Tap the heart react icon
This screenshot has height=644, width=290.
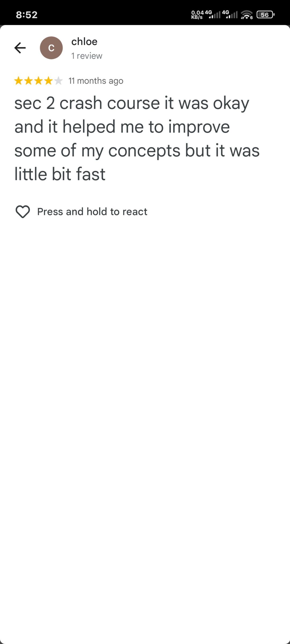pyautogui.click(x=23, y=212)
